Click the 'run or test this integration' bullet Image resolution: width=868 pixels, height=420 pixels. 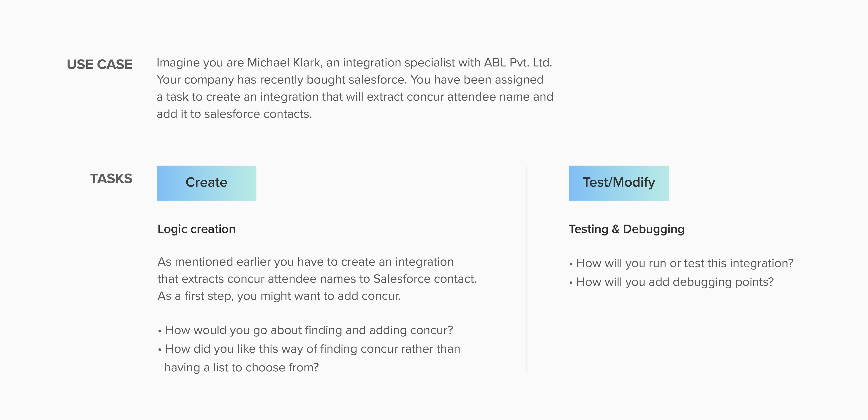pos(681,264)
